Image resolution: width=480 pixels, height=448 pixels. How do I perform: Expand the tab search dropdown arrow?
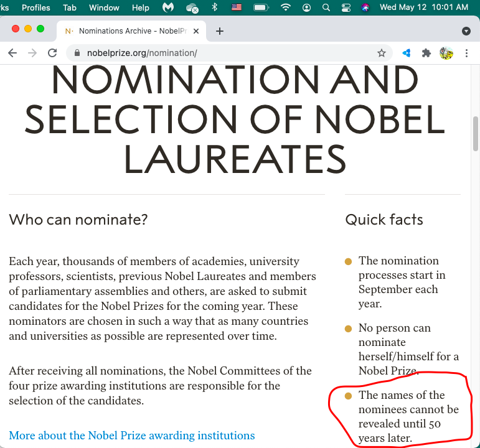click(466, 31)
